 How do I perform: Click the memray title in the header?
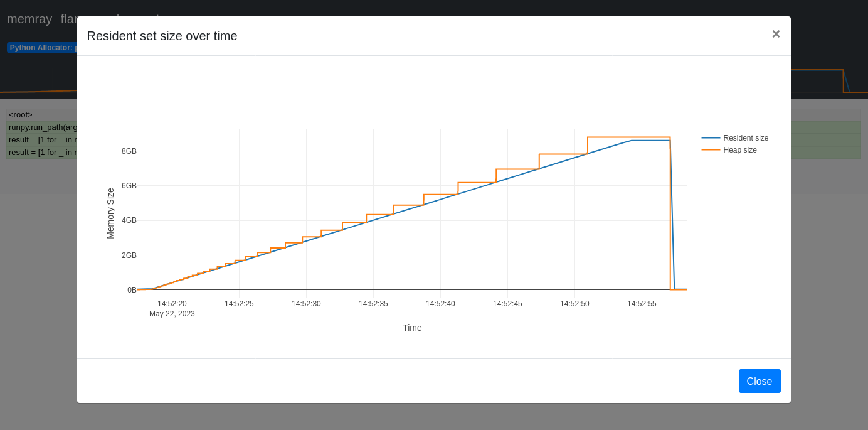pyautogui.click(x=29, y=19)
